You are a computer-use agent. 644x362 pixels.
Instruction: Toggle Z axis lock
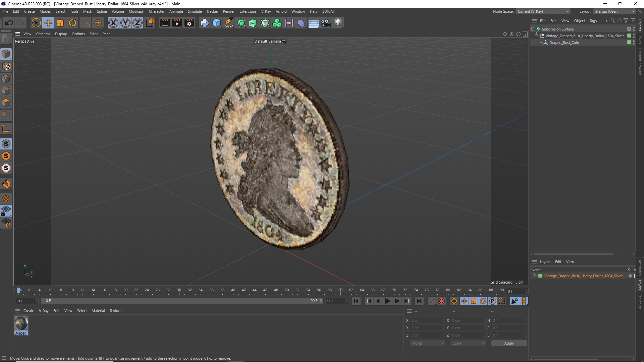point(138,23)
